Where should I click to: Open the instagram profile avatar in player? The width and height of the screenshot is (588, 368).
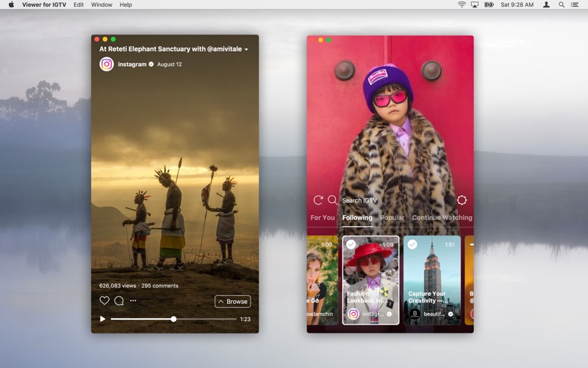click(107, 64)
